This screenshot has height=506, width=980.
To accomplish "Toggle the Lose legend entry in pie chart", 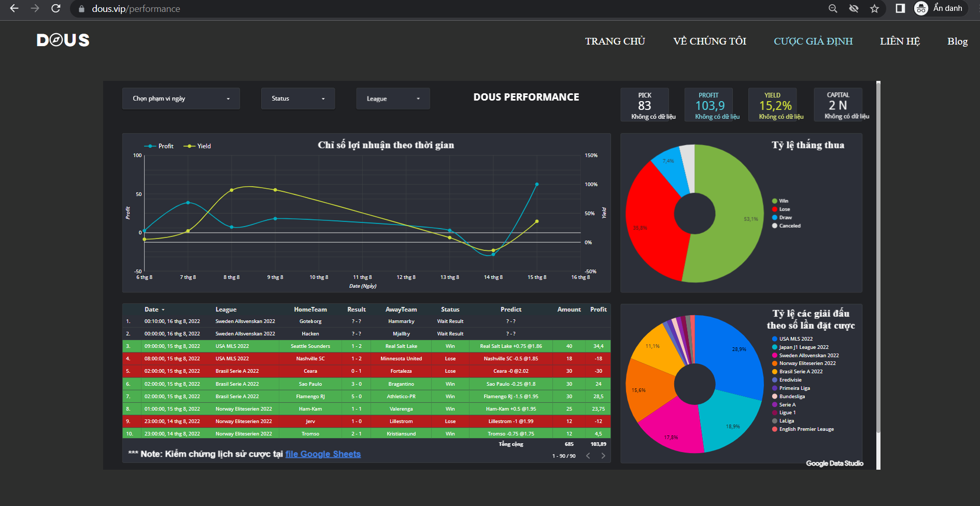I will [x=784, y=209].
